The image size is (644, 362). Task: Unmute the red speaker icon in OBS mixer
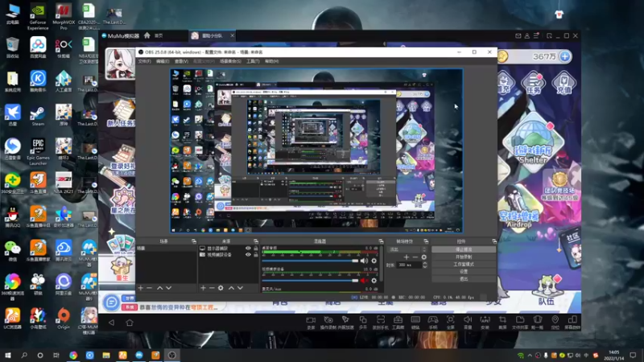pos(364,280)
